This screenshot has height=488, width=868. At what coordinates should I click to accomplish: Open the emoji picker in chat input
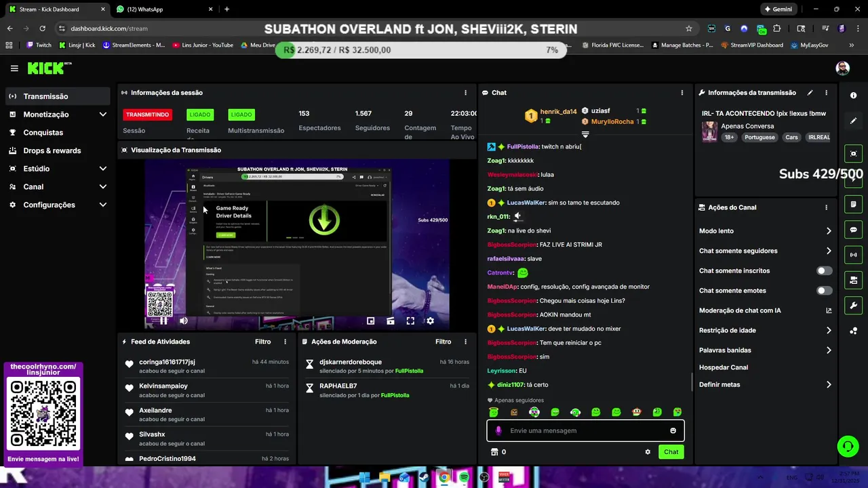(x=673, y=430)
